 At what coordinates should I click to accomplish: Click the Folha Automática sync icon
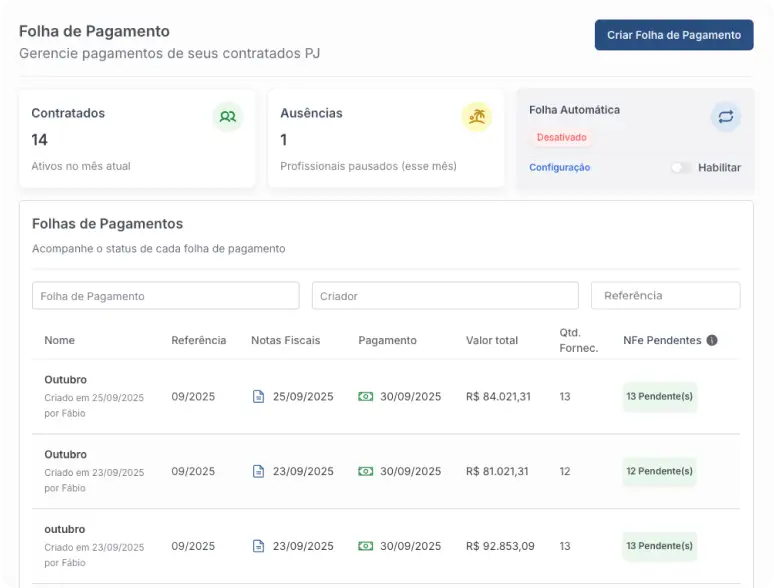(x=725, y=117)
